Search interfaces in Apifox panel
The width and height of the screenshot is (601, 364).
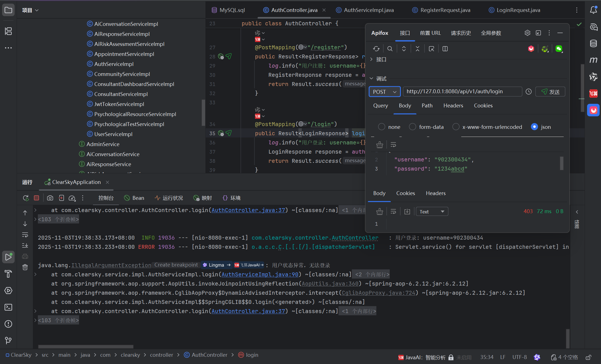[390, 49]
